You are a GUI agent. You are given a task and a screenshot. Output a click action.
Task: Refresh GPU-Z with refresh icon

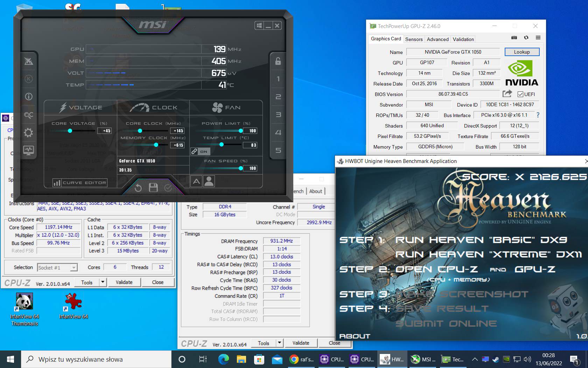tap(526, 38)
